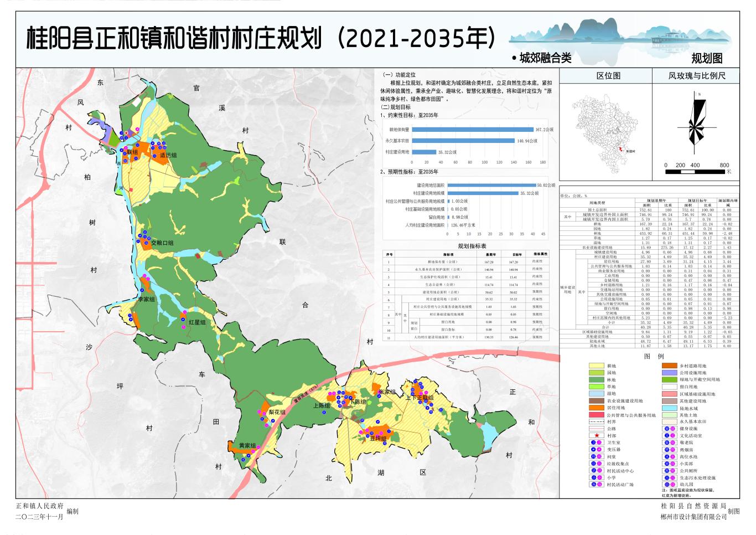Select the 居住用地 orange swatch
This screenshot has height=535, width=756.
[x=596, y=408]
